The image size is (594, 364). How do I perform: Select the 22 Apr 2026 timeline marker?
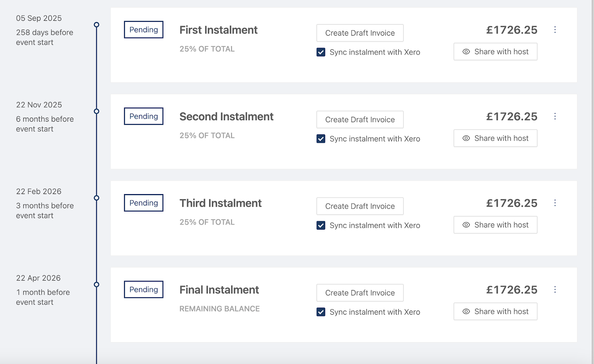[97, 285]
